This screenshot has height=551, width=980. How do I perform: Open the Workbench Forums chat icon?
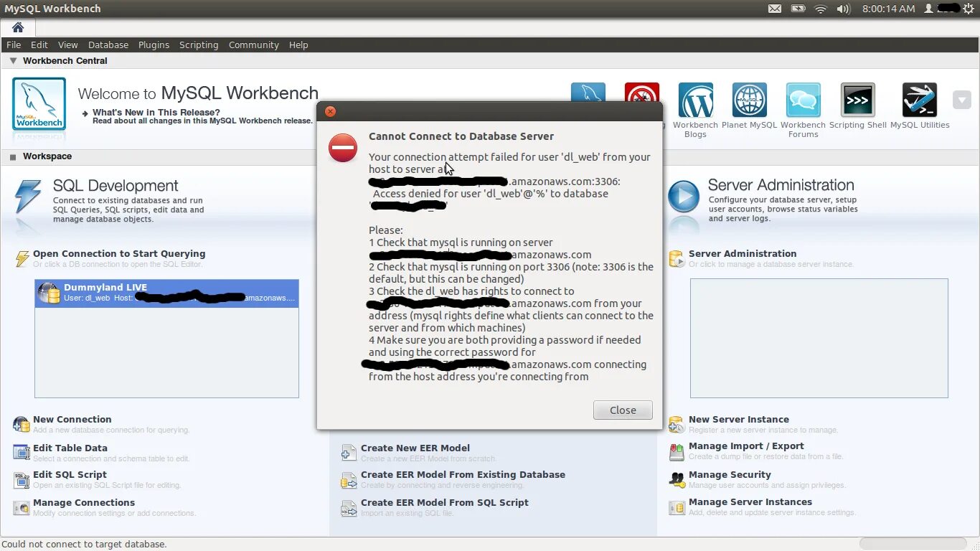803,100
